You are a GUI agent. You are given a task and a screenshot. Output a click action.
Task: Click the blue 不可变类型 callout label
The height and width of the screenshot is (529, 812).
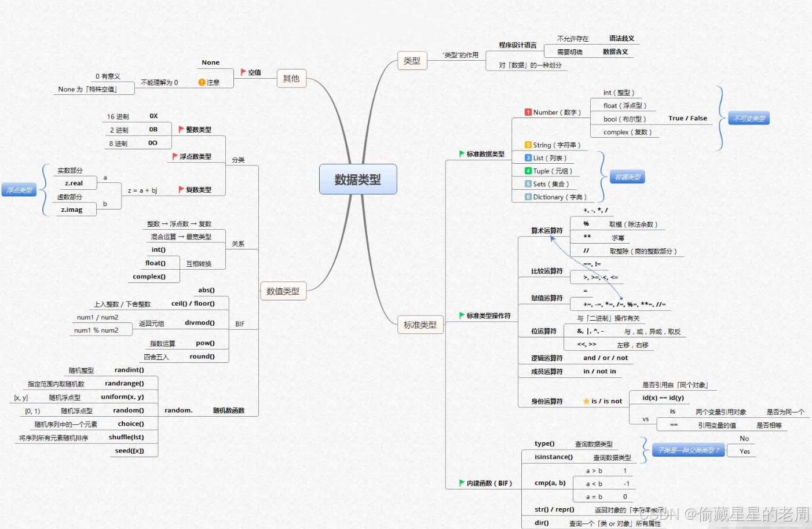pyautogui.click(x=748, y=117)
